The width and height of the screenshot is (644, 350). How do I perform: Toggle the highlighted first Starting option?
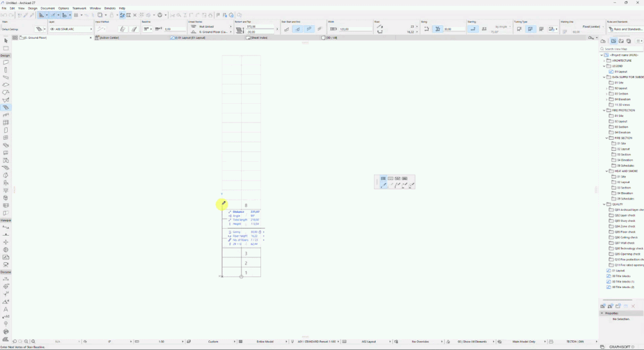point(473,29)
